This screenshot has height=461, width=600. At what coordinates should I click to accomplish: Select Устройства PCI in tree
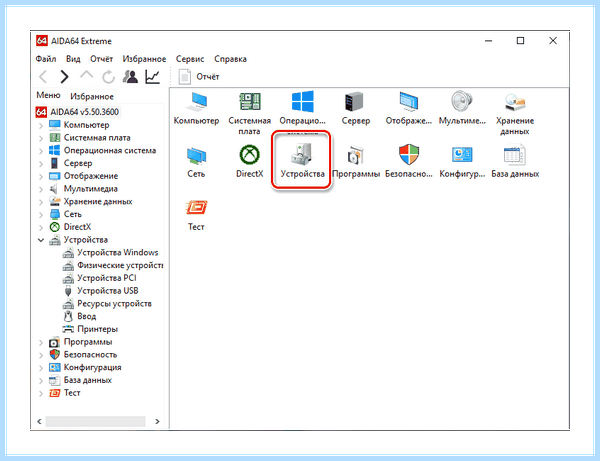coord(99,278)
